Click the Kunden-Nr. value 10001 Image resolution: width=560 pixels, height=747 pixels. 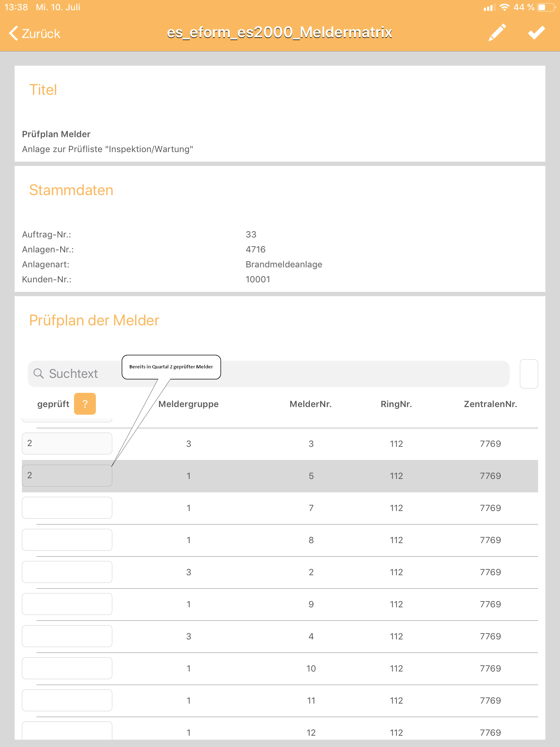click(258, 279)
